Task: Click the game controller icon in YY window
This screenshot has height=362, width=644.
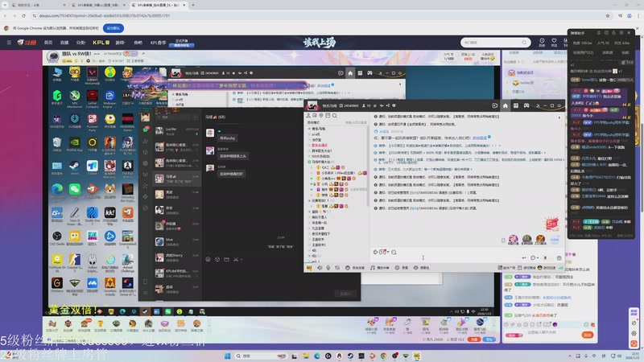Action: pyautogui.click(x=526, y=105)
